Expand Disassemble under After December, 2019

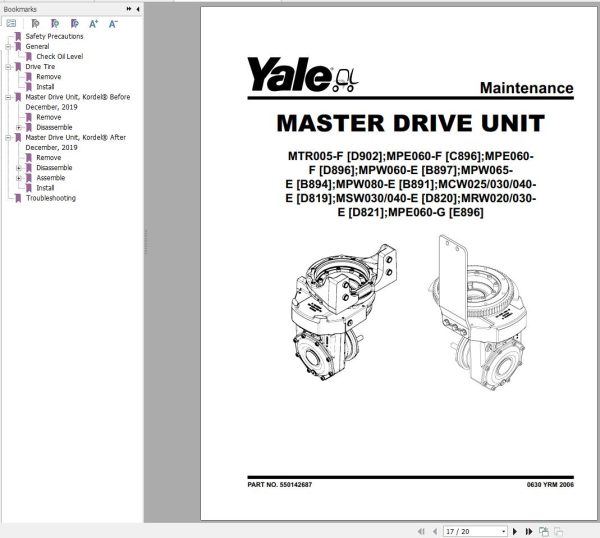(19, 168)
